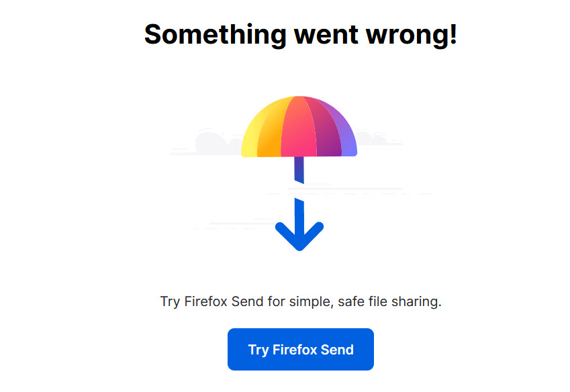
Task: Click the "Something went wrong!" heading
Action: (300, 34)
